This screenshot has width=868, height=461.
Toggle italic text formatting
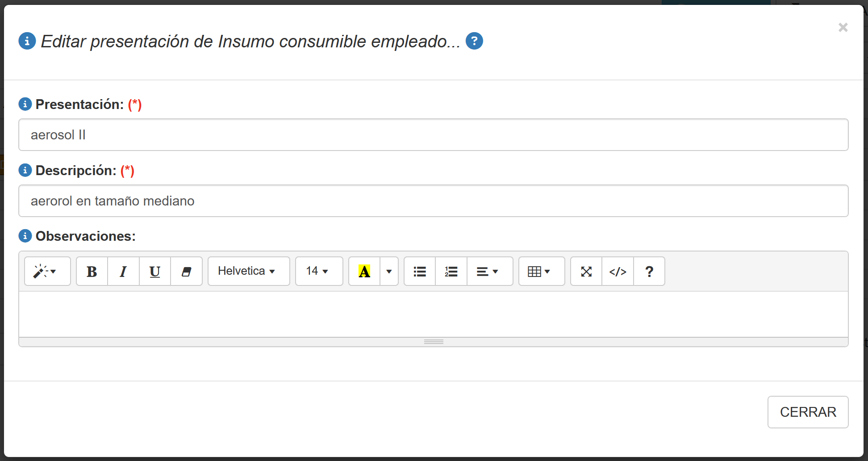tap(123, 271)
